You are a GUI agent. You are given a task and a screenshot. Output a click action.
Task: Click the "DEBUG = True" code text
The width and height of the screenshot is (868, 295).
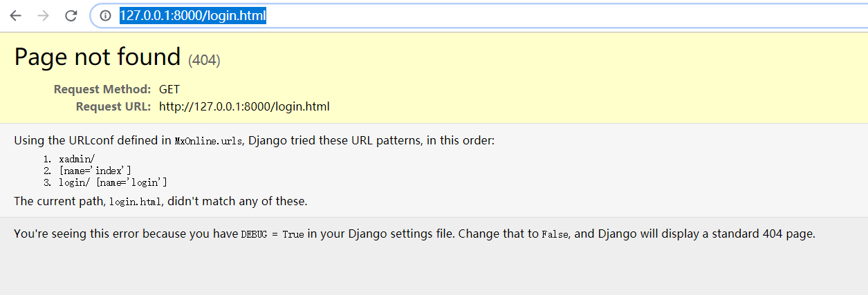pyautogui.click(x=273, y=234)
